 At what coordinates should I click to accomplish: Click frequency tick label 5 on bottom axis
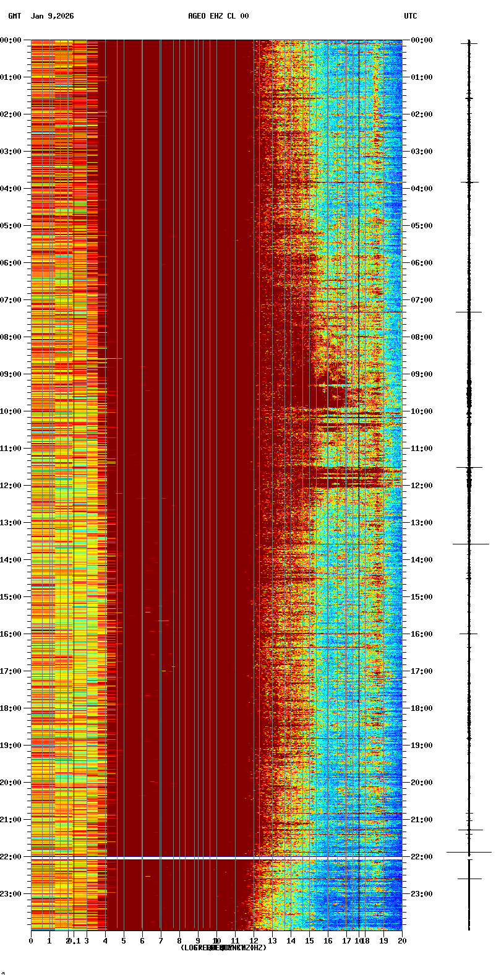(124, 941)
